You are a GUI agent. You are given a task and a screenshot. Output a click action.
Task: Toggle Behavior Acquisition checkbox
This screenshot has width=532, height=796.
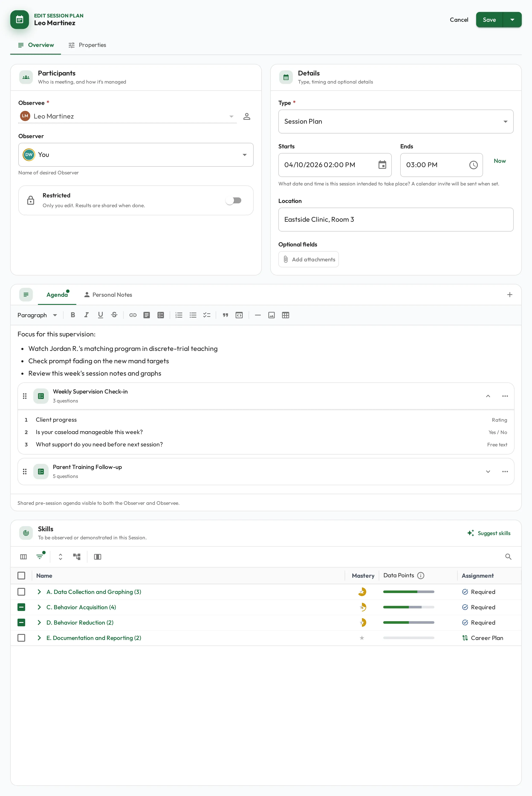21,607
